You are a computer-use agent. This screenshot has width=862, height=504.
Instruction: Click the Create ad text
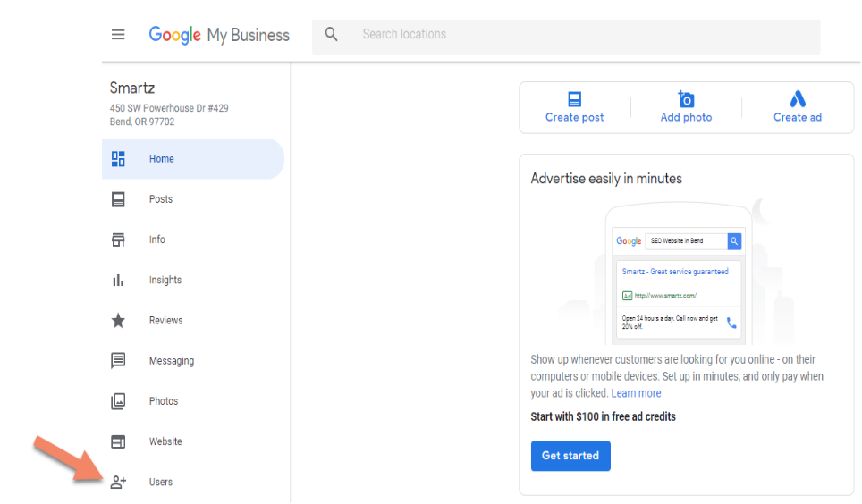(x=798, y=117)
